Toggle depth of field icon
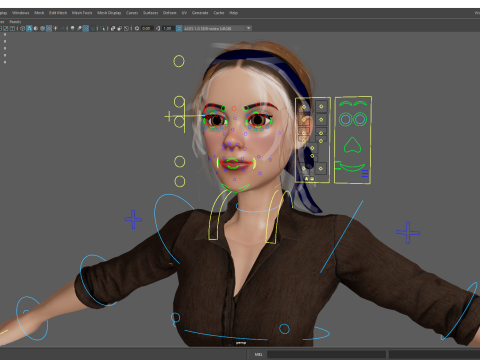This screenshot has width=480, height=360. [x=92, y=28]
